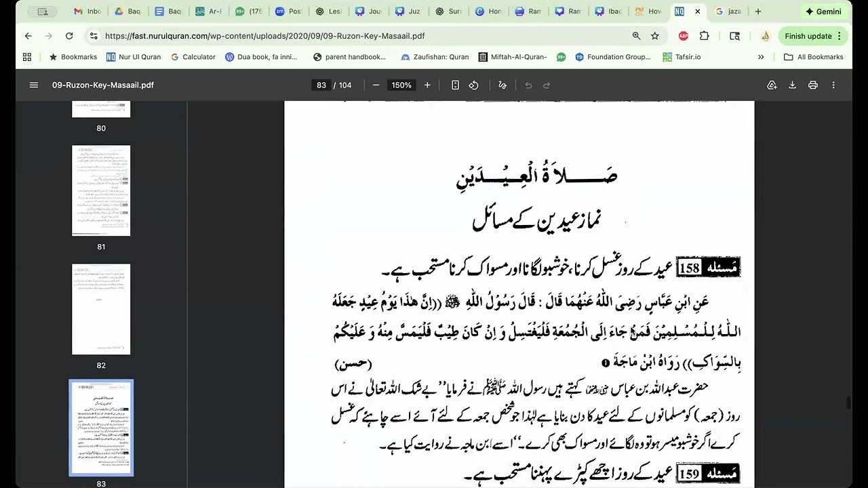Switch to the Ar-F tab
The image size is (868, 488).
click(209, 12)
